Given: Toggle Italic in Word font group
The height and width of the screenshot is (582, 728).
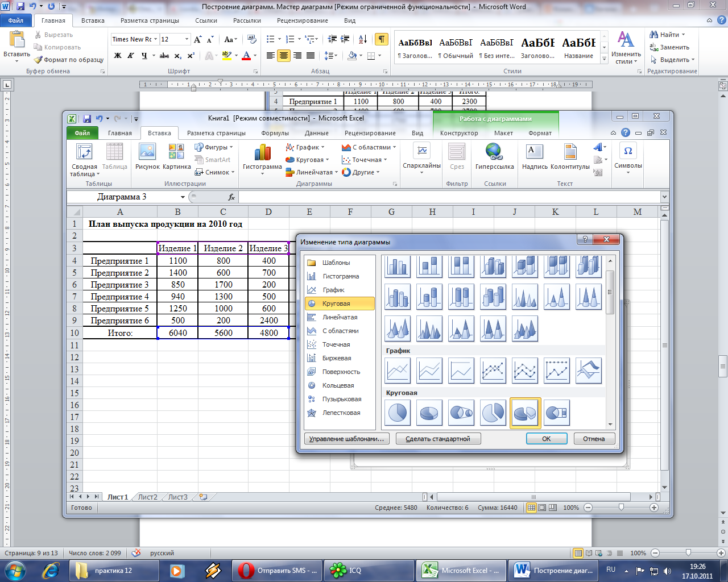Looking at the screenshot, I should coord(131,56).
